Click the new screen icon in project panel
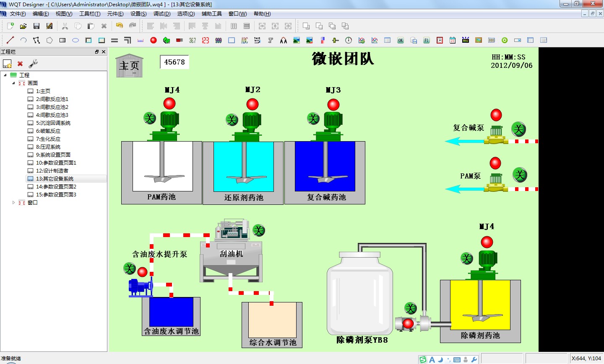 click(7, 64)
